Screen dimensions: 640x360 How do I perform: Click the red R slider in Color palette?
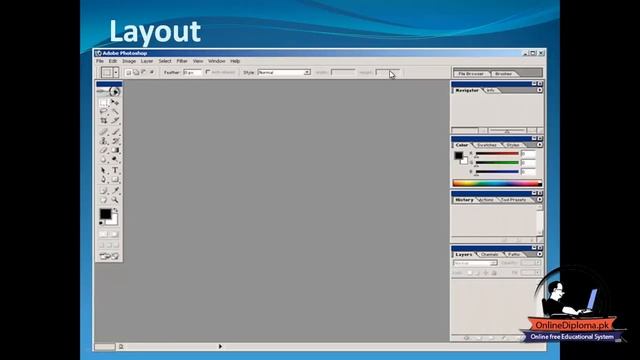pos(497,154)
